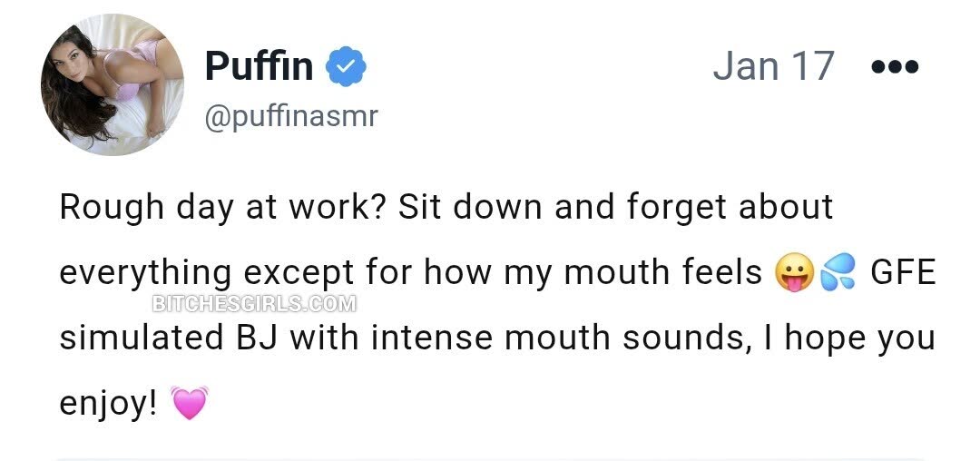The width and height of the screenshot is (980, 461).
Task: Click the "Puffin" display name
Action: coord(259,66)
